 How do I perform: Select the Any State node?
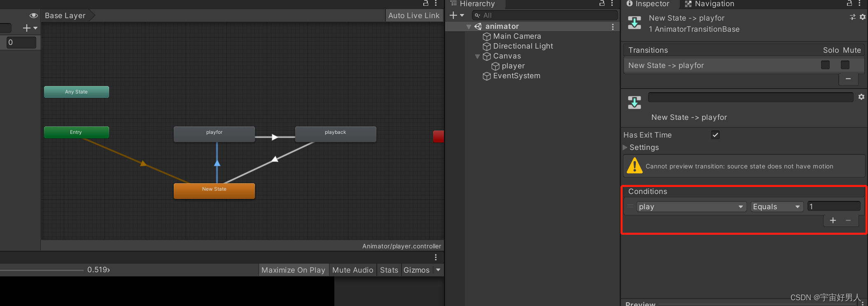click(77, 92)
